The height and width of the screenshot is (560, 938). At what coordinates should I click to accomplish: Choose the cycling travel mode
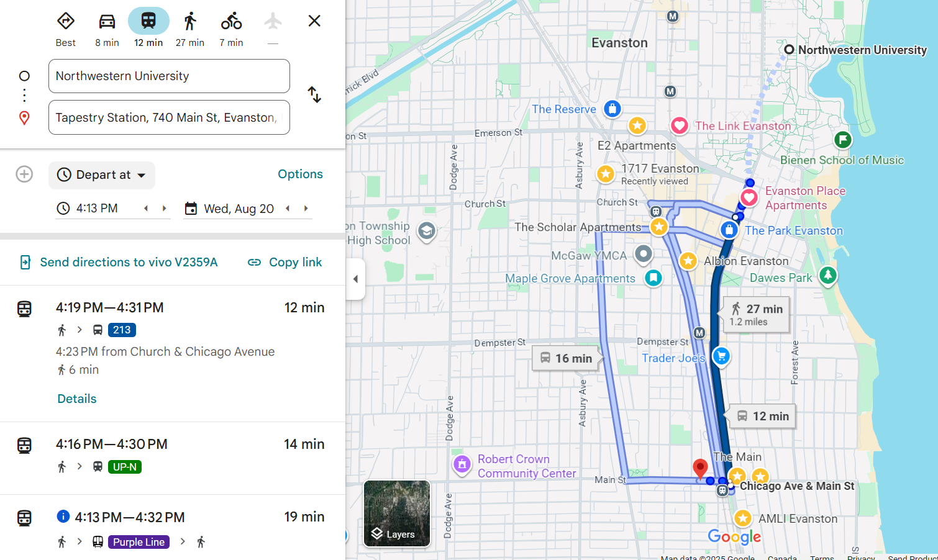click(231, 22)
